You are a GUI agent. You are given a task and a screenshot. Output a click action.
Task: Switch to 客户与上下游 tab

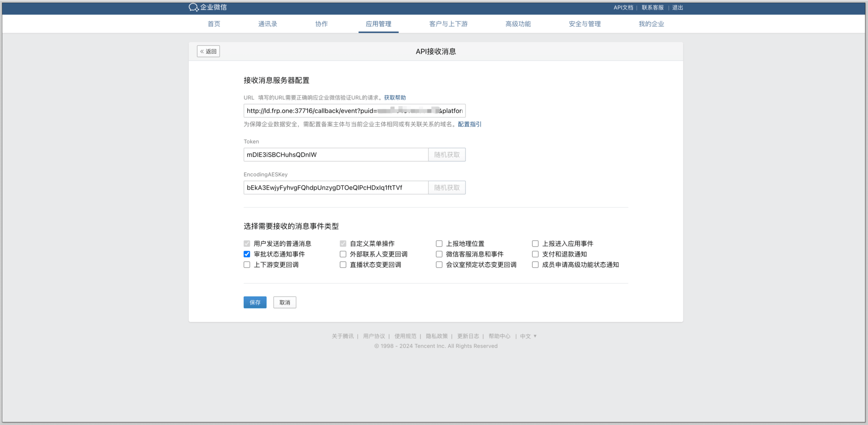[x=448, y=24]
